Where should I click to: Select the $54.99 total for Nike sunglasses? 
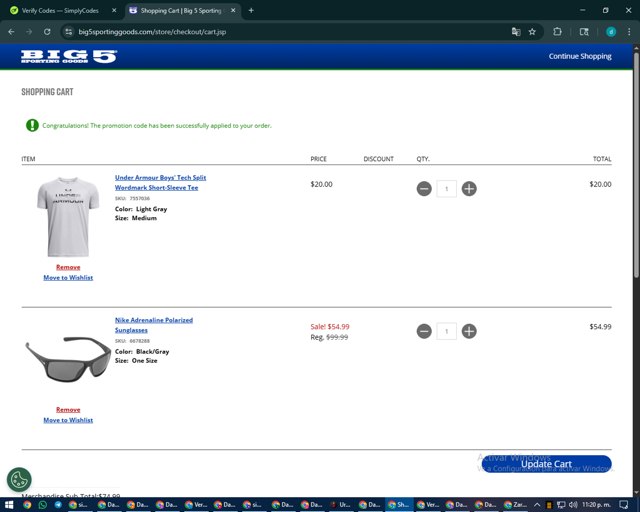pyautogui.click(x=600, y=327)
